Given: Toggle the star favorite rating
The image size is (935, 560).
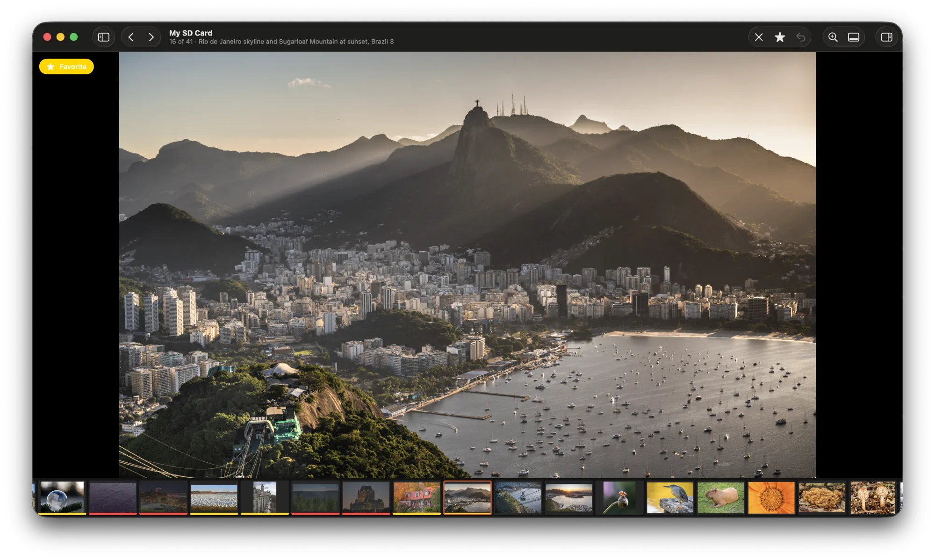Looking at the screenshot, I should (780, 37).
